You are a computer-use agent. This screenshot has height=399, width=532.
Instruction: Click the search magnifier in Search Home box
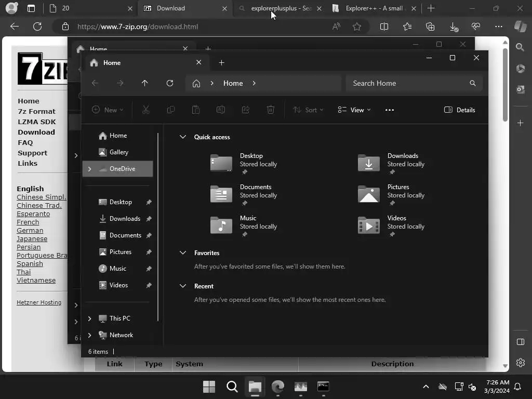click(473, 83)
